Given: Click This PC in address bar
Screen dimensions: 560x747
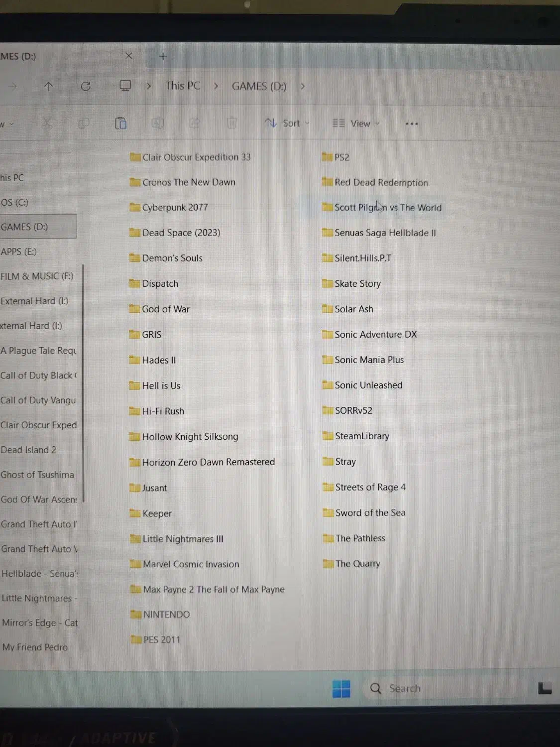Looking at the screenshot, I should click(183, 86).
